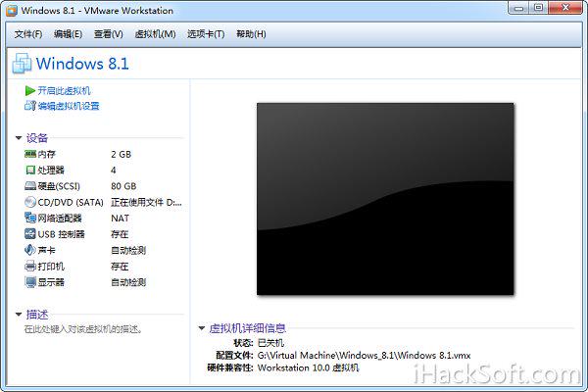Select the memory (内存) device icon

coord(30,154)
